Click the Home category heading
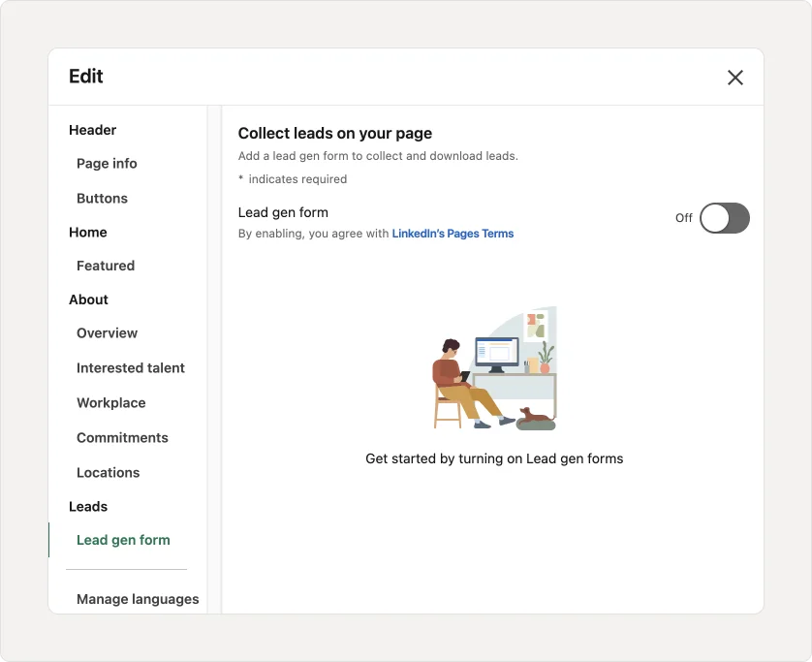 (x=88, y=232)
